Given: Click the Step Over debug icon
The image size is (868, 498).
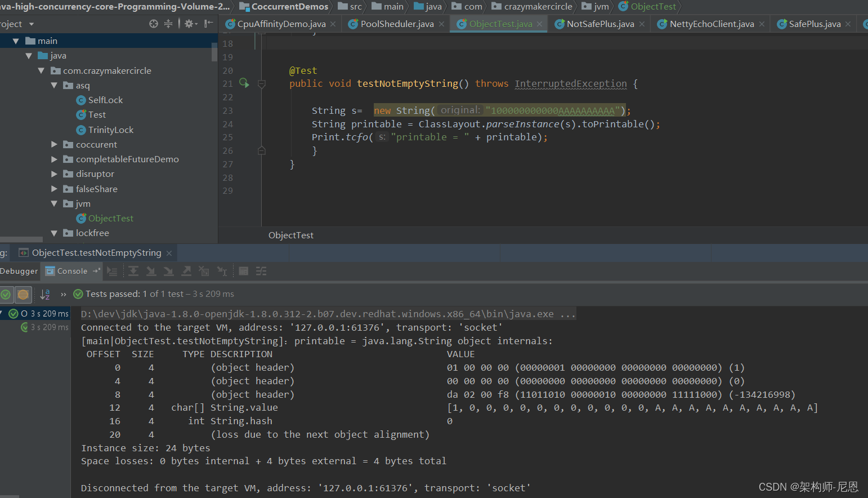Looking at the screenshot, I should pyautogui.click(x=133, y=272).
